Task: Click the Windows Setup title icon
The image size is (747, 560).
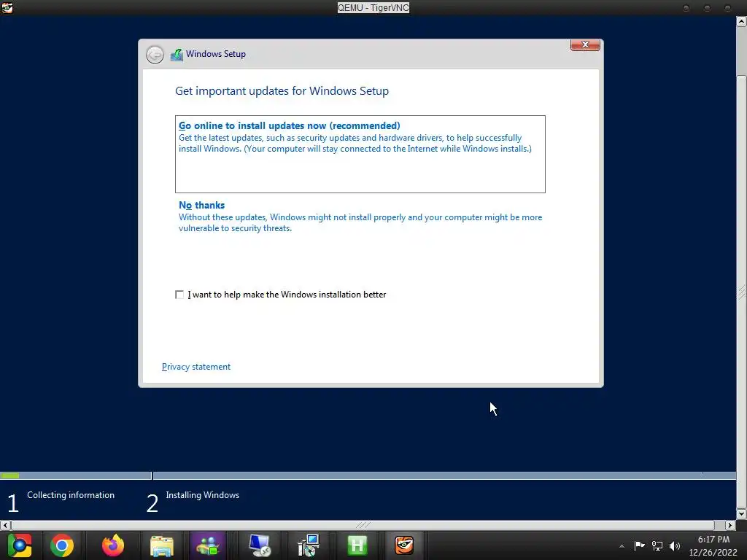Action: pos(177,55)
